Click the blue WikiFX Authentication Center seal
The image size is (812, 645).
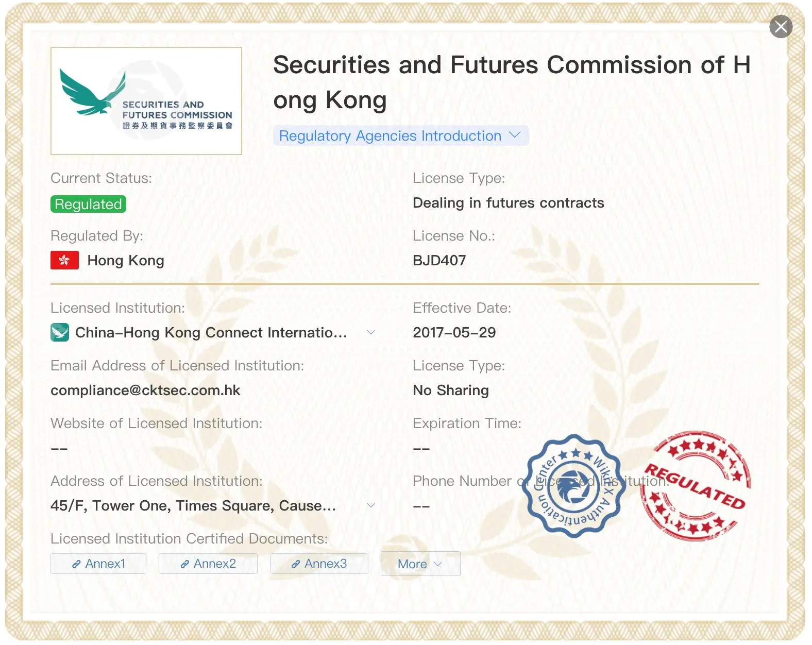574,486
